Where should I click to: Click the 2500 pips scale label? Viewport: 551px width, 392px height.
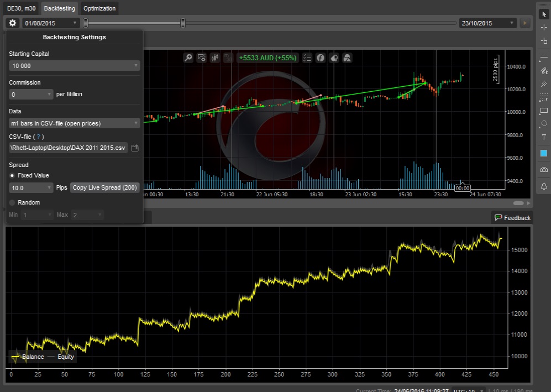pyautogui.click(x=495, y=69)
